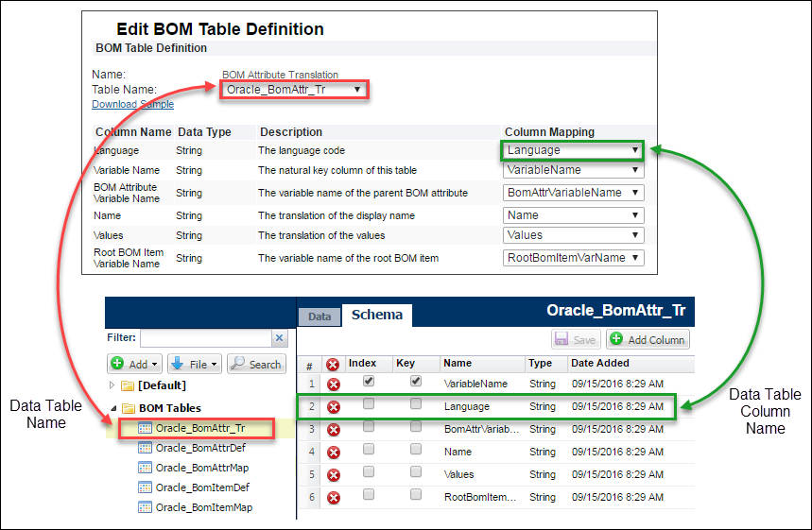Click the Search button

(x=256, y=364)
